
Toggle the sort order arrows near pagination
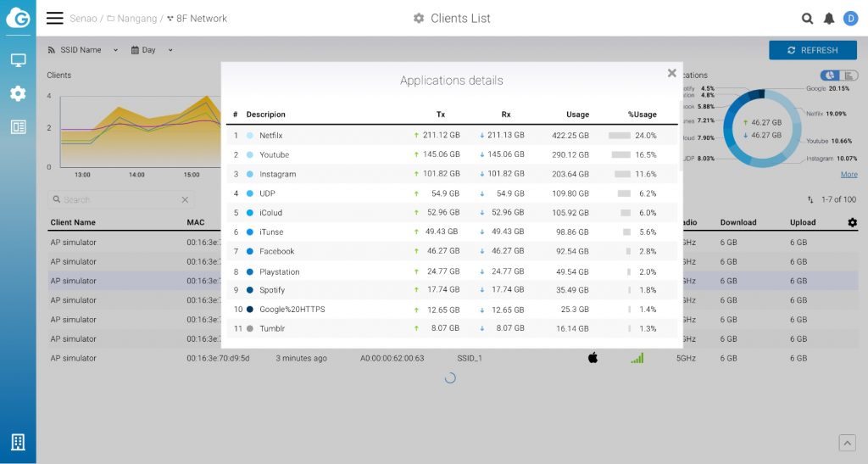(x=810, y=199)
